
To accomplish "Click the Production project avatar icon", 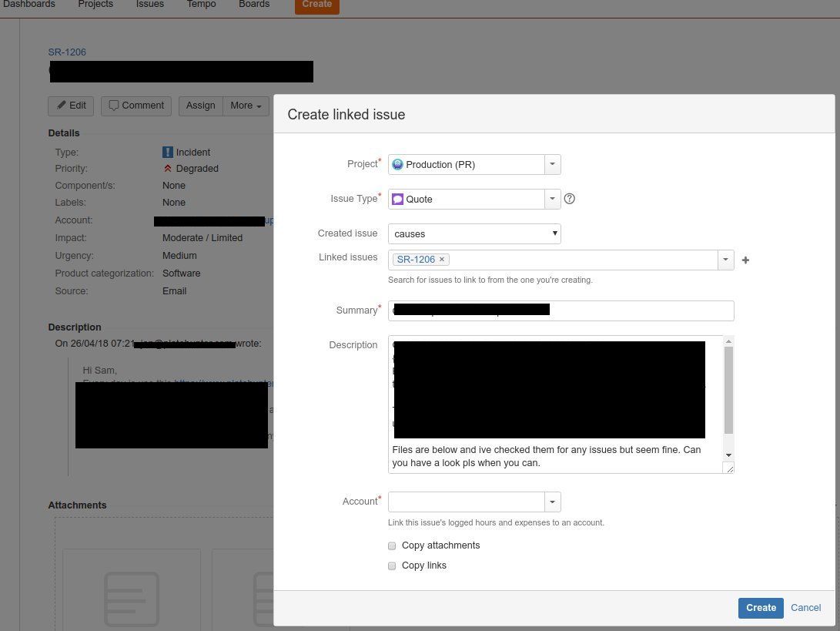I will 397,165.
